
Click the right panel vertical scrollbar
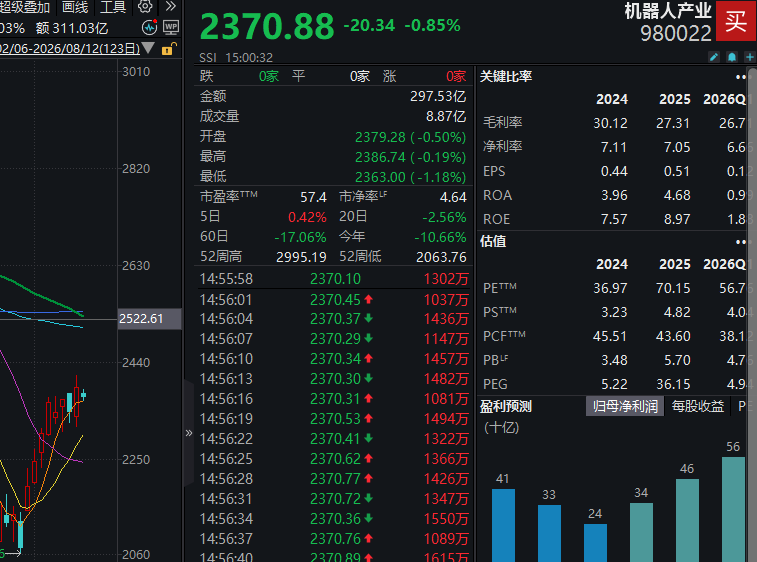click(x=752, y=314)
